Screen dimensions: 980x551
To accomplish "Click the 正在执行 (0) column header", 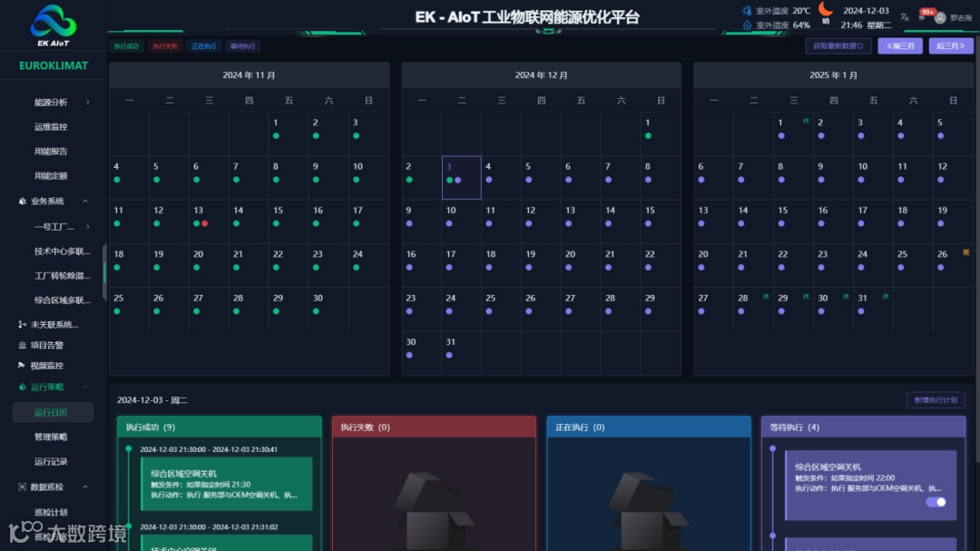I will click(649, 428).
